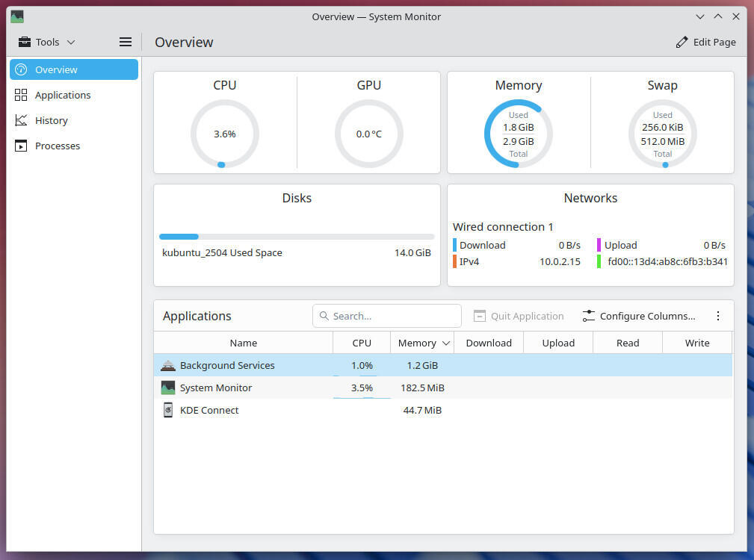Click the Name column header

pos(243,343)
